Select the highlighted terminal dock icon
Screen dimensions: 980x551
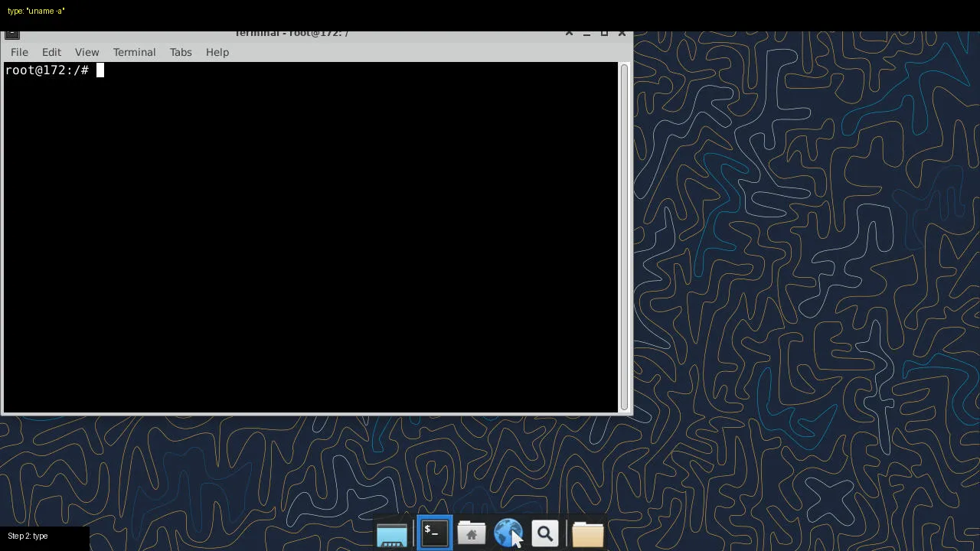click(433, 532)
